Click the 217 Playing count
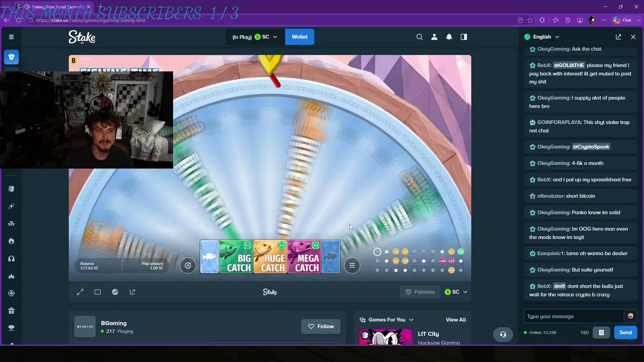 point(117,332)
